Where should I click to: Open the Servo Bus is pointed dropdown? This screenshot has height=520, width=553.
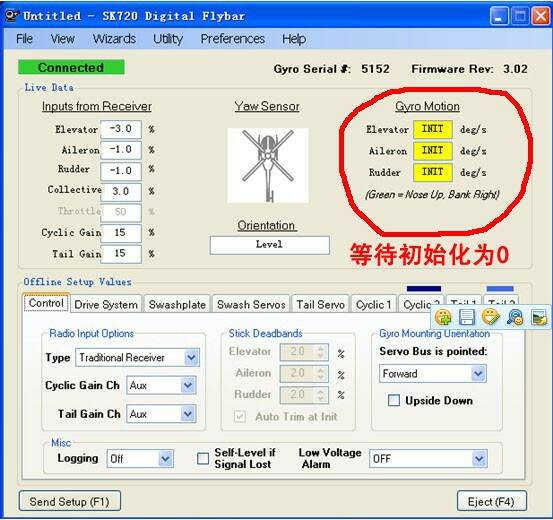[433, 374]
